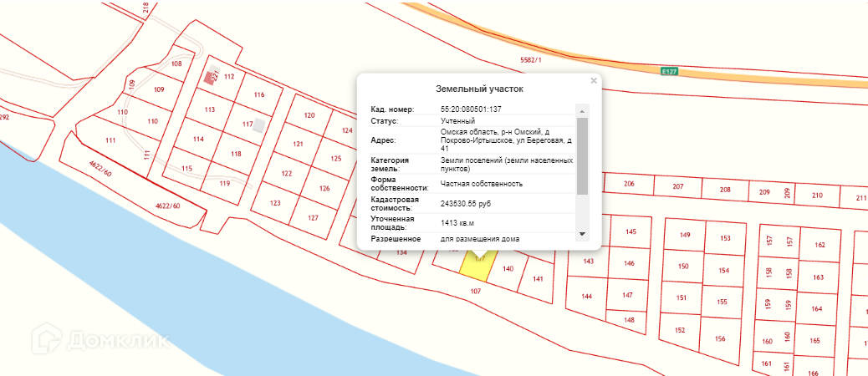868x376 pixels.
Task: Select parcel 116 on the map
Action: point(259,94)
